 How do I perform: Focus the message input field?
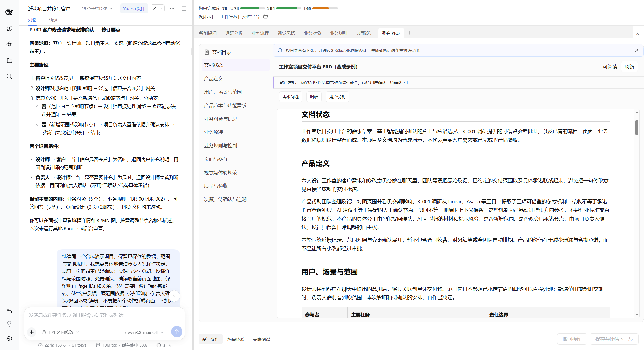pos(105,315)
